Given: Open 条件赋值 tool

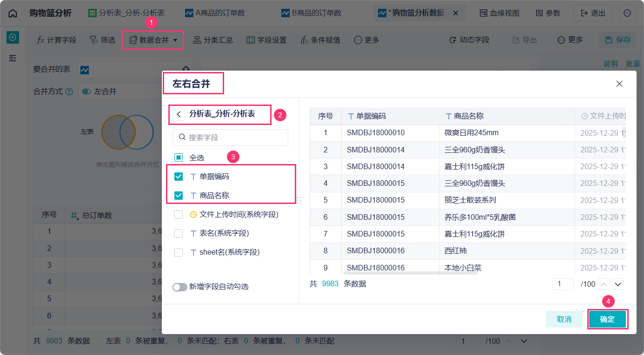Looking at the screenshot, I should click(x=320, y=40).
